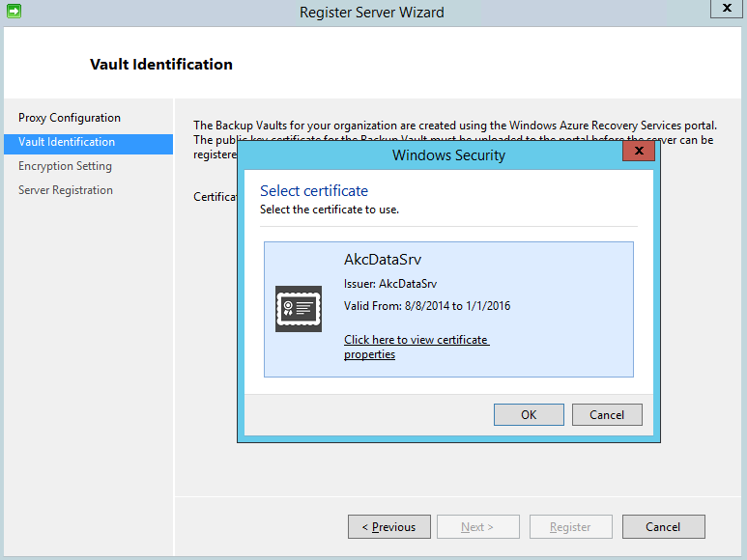Screen dimensions: 747x560
Task: Click Cancel in the Windows Security dialog
Action: [607, 415]
